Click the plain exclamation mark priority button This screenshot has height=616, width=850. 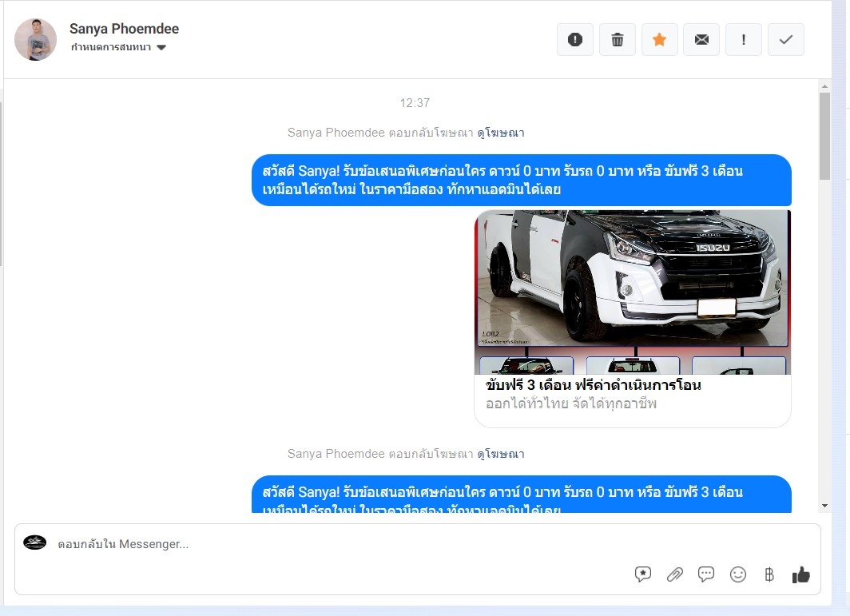pos(744,40)
